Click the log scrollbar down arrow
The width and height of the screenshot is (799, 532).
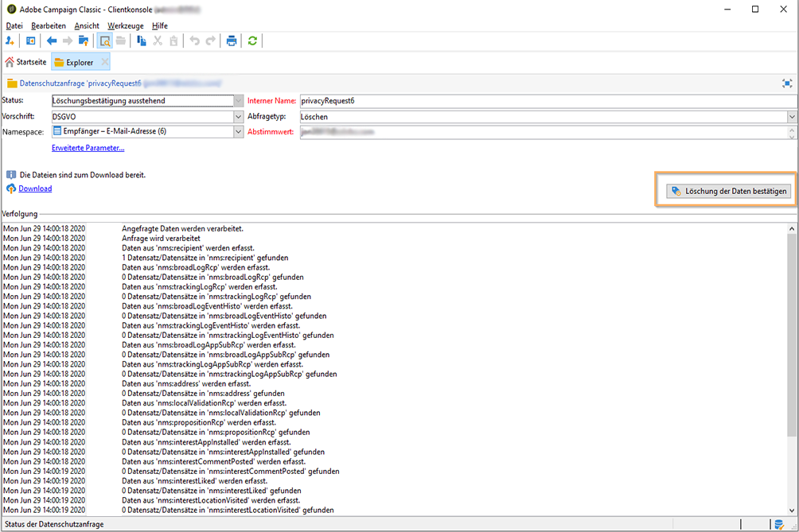tap(791, 510)
